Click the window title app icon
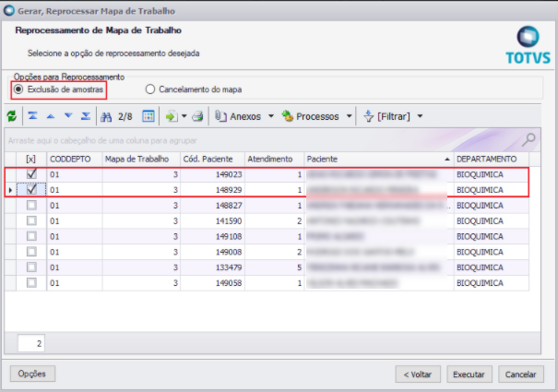558x392 pixels. tap(9, 11)
